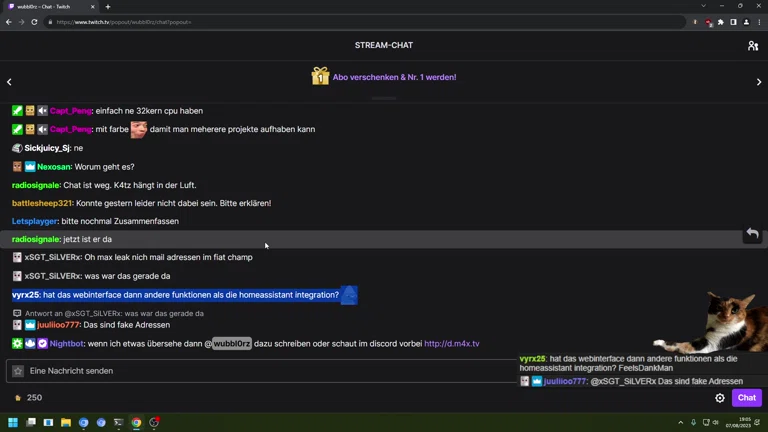Click the address bar URL
The width and height of the screenshot is (768, 432).
[x=123, y=22]
